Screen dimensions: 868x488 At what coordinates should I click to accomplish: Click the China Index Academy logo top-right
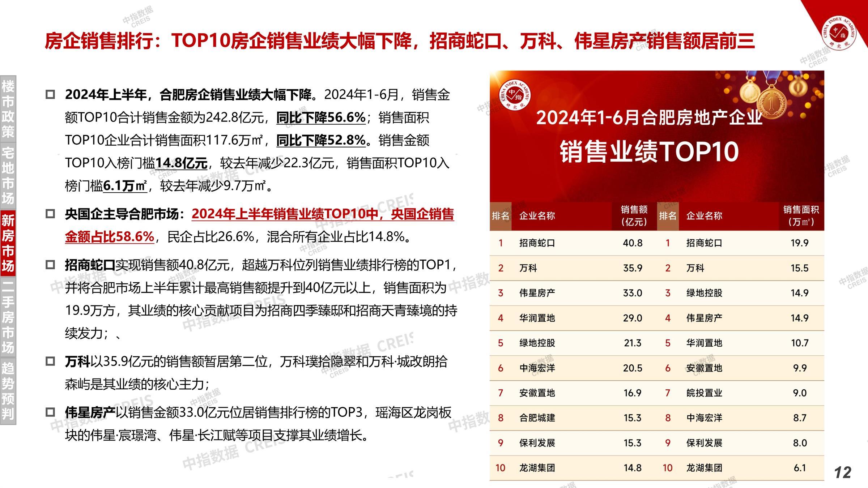pos(839,33)
